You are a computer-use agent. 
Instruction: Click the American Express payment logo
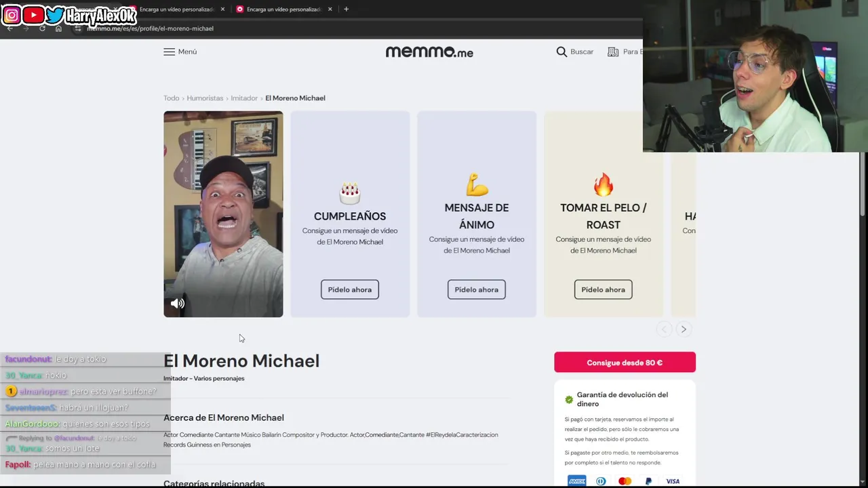[577, 481]
